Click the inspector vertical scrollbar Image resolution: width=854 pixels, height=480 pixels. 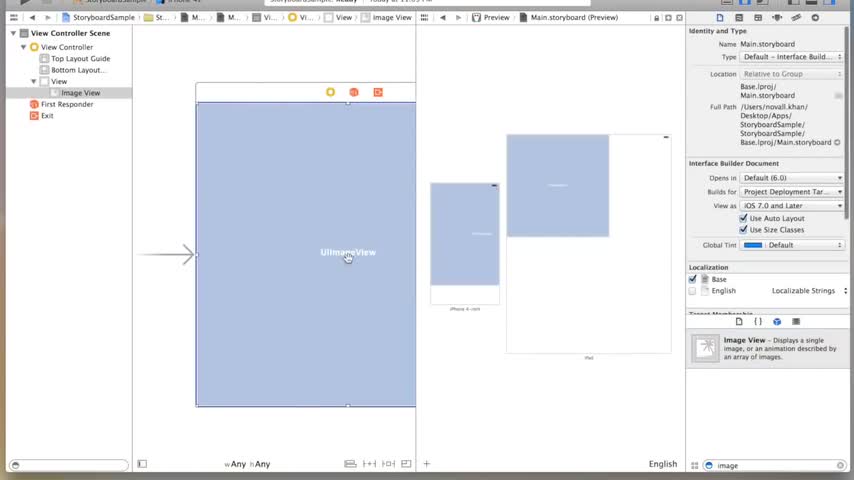pyautogui.click(x=846, y=123)
